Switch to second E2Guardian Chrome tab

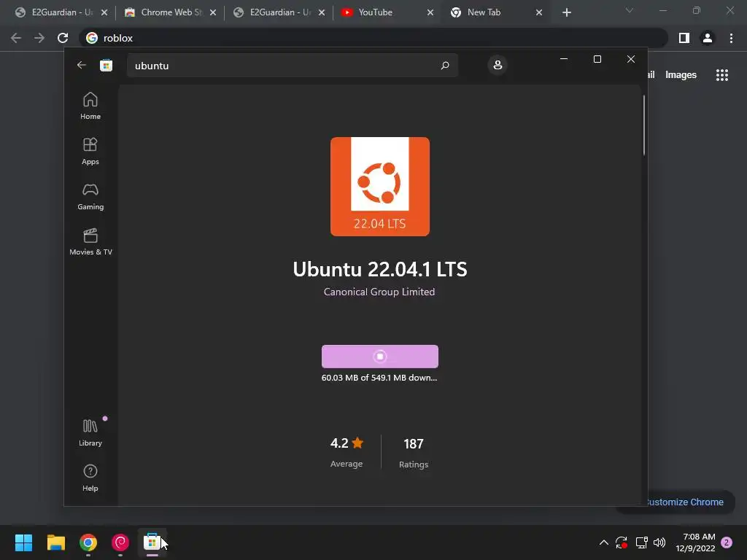279,12
